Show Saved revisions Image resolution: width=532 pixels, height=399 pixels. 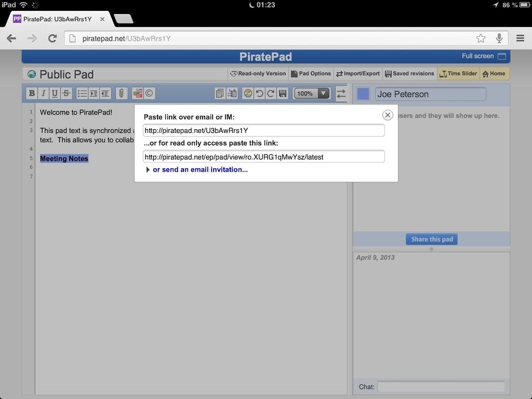pyautogui.click(x=409, y=74)
